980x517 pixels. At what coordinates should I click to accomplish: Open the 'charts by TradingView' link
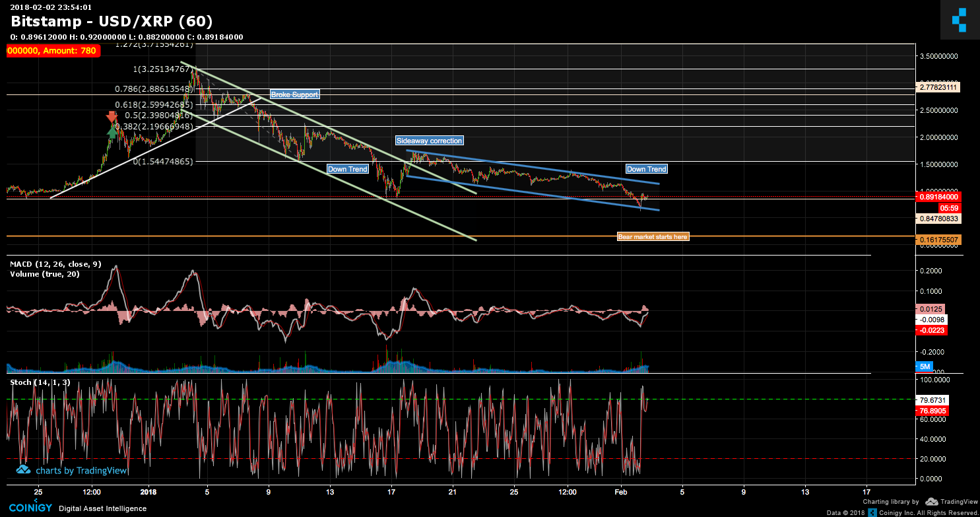pyautogui.click(x=73, y=470)
